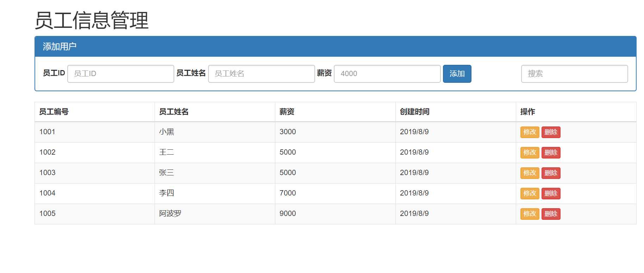This screenshot has height=273, width=644.
Task: Click the 员工ID field label
Action: click(54, 73)
